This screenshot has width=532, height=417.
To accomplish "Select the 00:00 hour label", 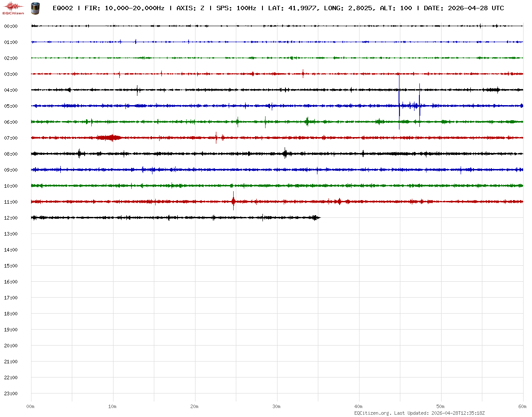I will click(x=11, y=26).
